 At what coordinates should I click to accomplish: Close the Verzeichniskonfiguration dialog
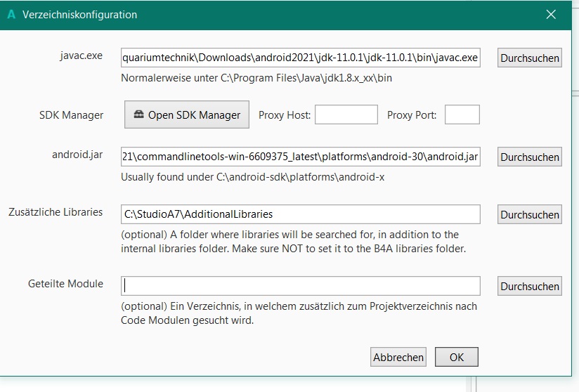(x=551, y=14)
